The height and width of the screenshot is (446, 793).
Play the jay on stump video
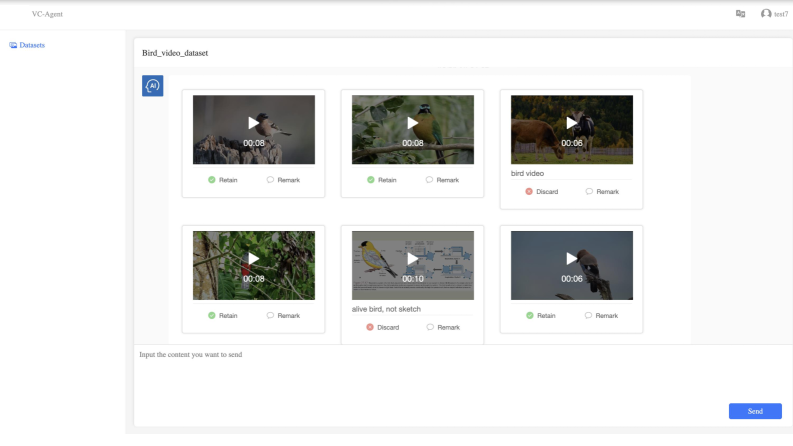point(253,123)
